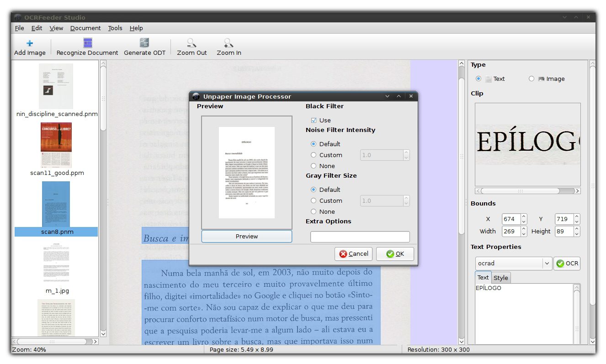Click the Zoom Out magnifier icon
Screen dimensions: 606x364
(x=192, y=43)
